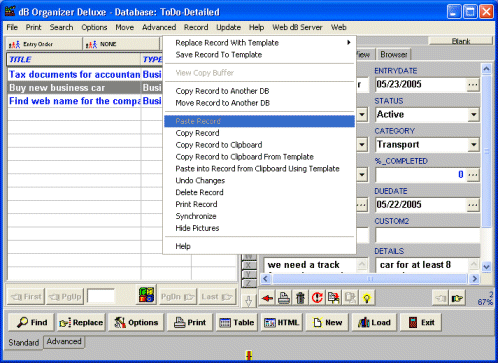Select row 'Find web name for the compa'
Image resolution: width=498 pixels, height=363 pixels.
(85, 101)
